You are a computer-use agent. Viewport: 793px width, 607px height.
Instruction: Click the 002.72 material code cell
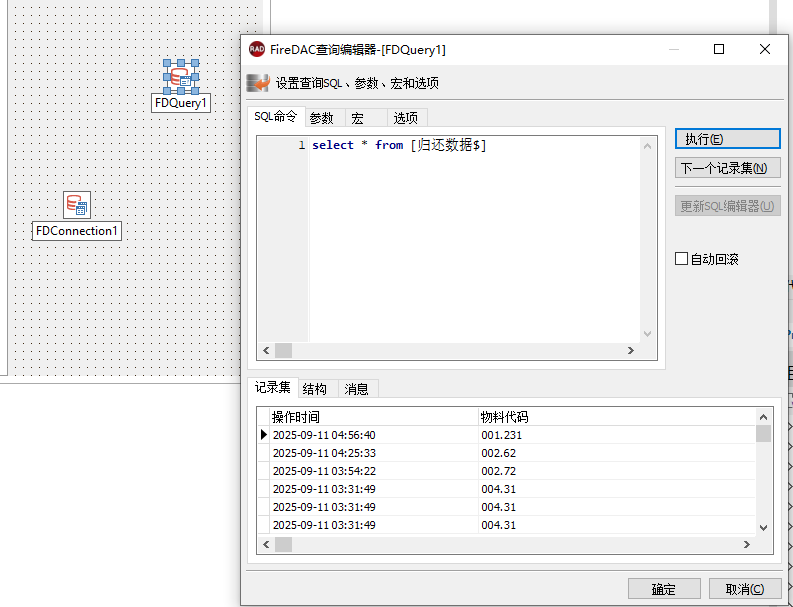pos(616,471)
